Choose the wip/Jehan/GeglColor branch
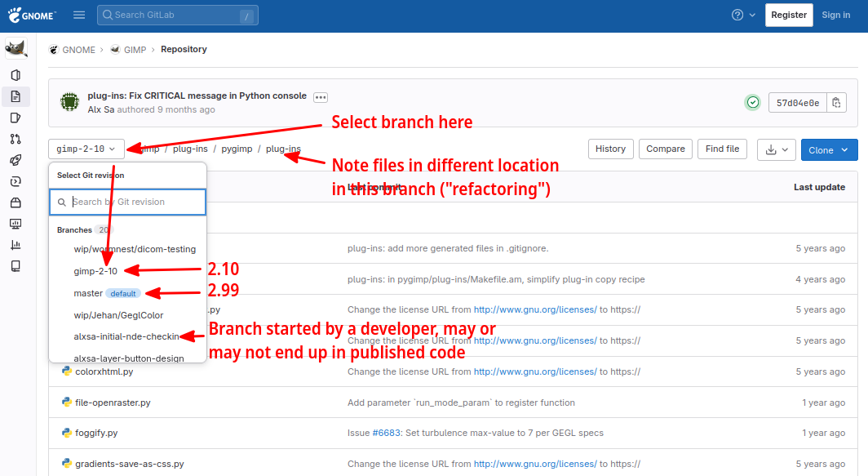 (x=118, y=314)
